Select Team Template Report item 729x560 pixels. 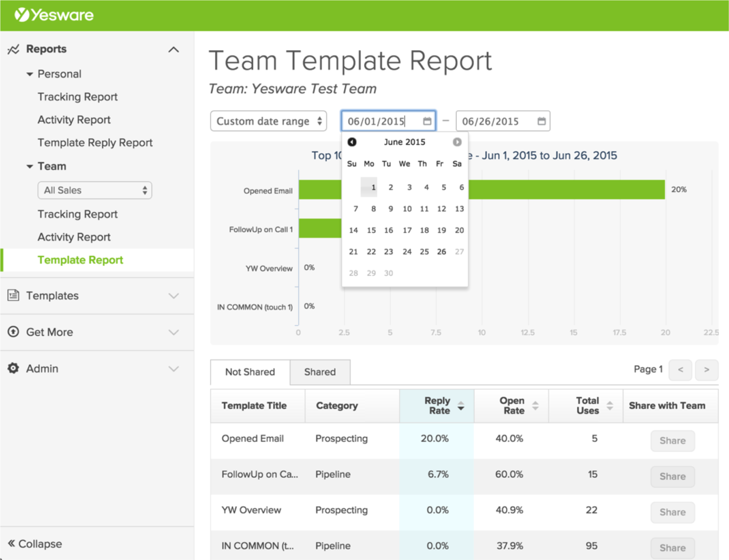(x=80, y=260)
